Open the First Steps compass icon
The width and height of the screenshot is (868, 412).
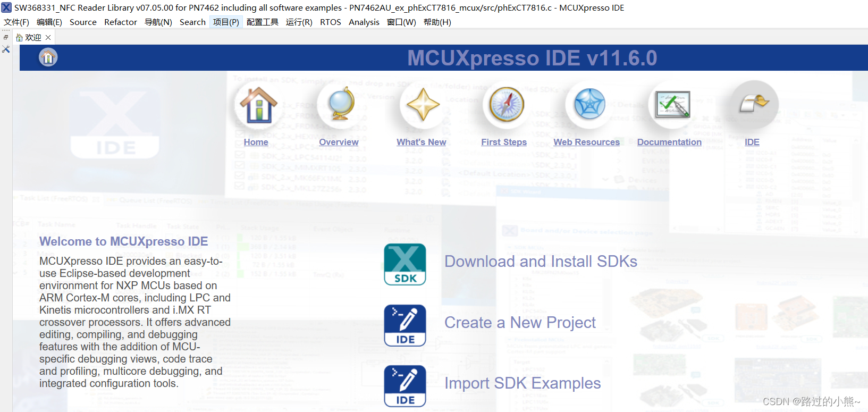click(x=507, y=105)
